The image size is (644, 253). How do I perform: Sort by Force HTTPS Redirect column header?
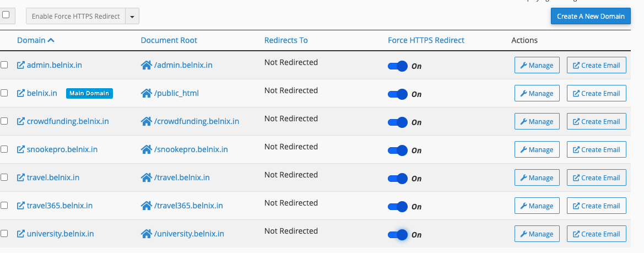pos(426,40)
